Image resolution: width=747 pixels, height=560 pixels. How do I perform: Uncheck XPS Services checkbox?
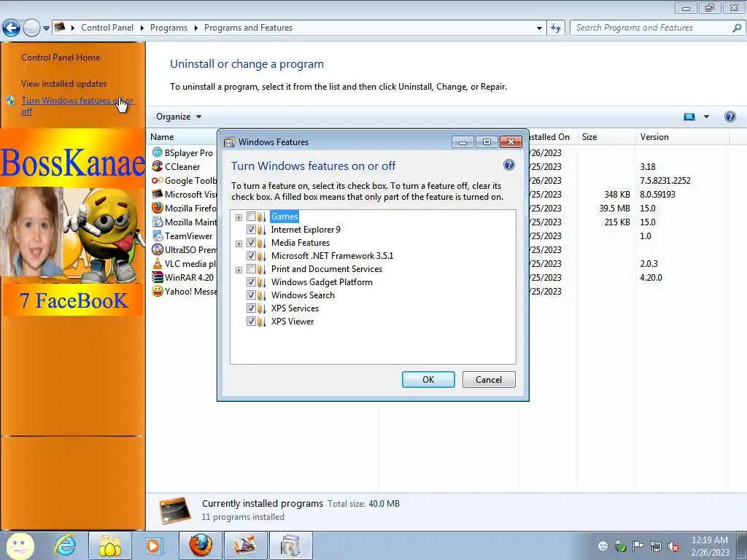pos(251,308)
